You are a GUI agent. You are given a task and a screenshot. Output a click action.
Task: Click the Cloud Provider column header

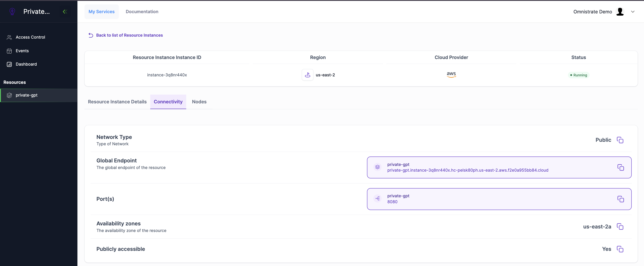(451, 57)
